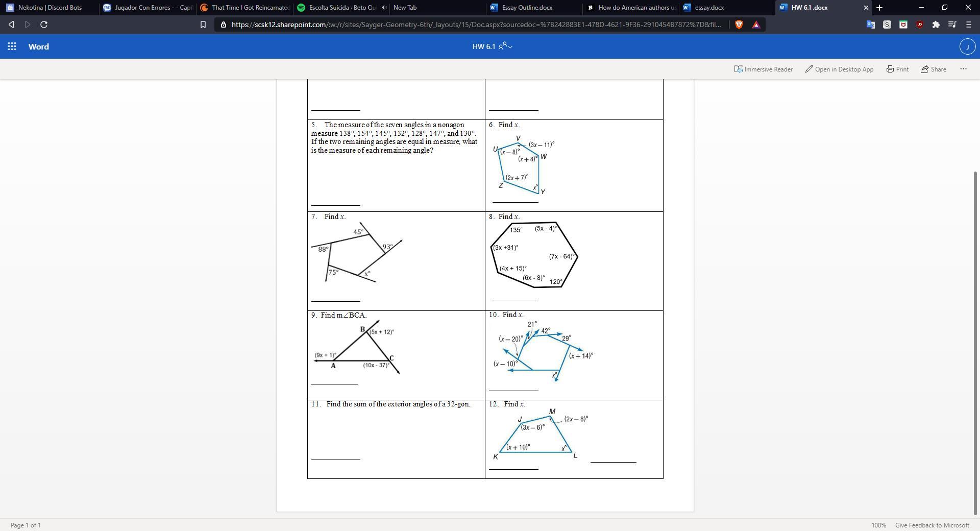Switch to the Jugador Con Errores tab
The width and height of the screenshot is (980, 531).
coord(147,8)
